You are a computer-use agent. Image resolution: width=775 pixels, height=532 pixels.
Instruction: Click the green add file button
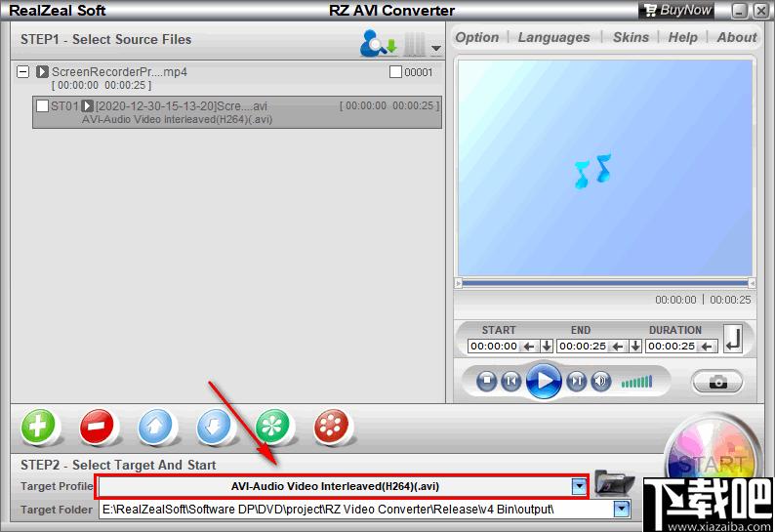point(41,427)
